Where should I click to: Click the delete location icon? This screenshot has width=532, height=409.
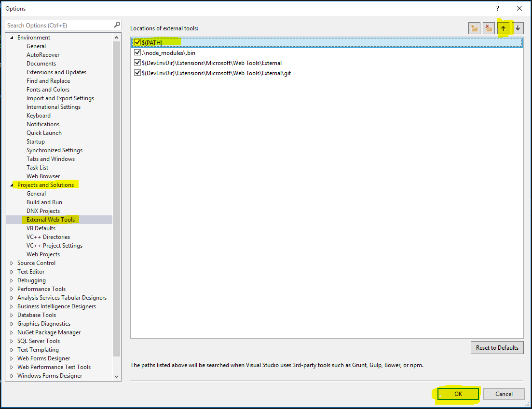489,28
